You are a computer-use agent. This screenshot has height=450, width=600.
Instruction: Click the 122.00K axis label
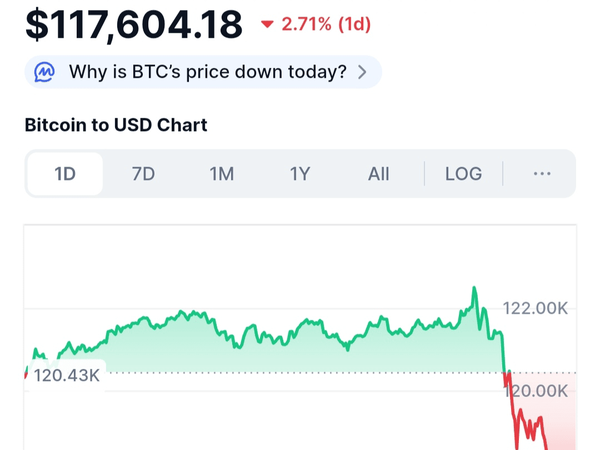(x=535, y=309)
